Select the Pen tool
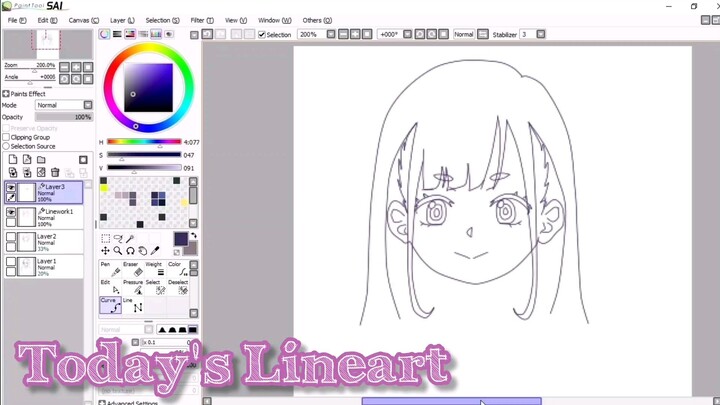This screenshot has width=720, height=405. [110, 270]
